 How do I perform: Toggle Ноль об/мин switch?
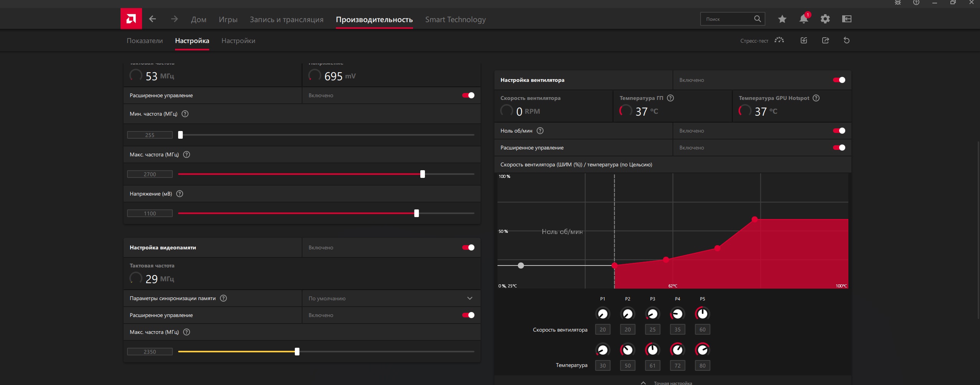[839, 131]
